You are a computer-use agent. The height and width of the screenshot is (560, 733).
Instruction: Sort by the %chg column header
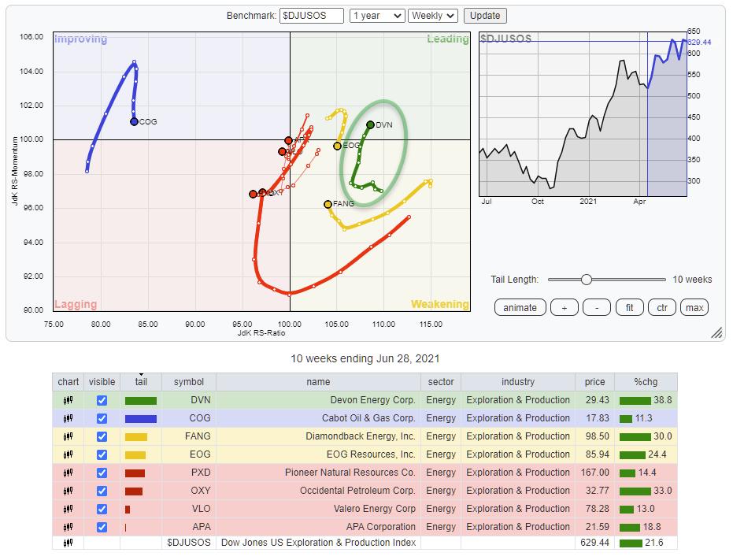pyautogui.click(x=645, y=382)
